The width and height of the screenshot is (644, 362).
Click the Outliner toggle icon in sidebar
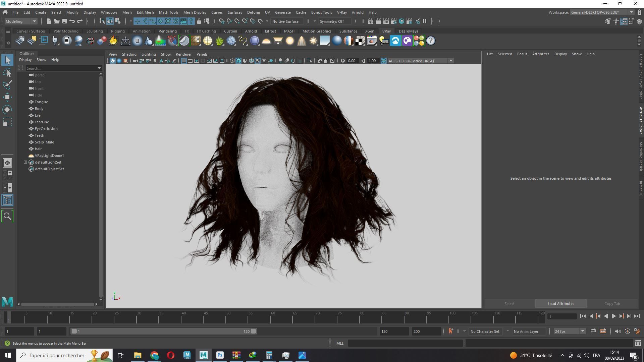pyautogui.click(x=7, y=200)
